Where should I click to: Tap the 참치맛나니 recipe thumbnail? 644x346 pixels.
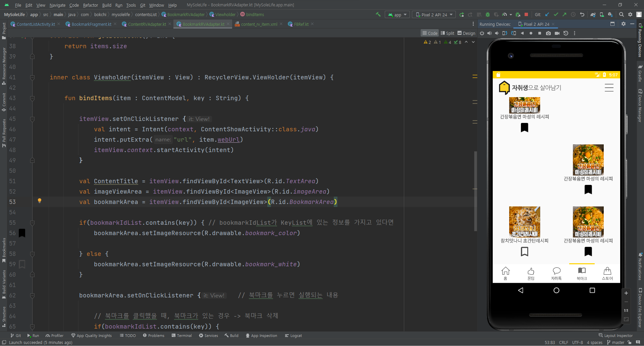(x=525, y=221)
